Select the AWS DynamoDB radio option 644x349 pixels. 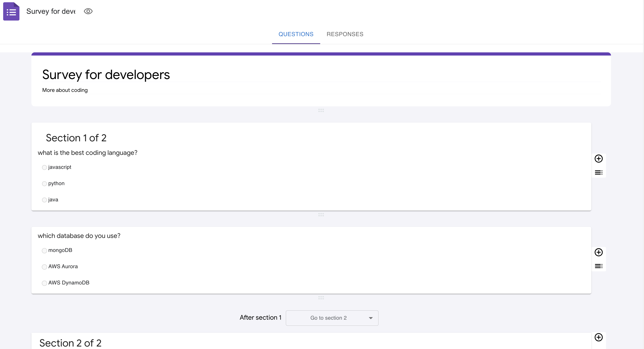click(x=44, y=283)
